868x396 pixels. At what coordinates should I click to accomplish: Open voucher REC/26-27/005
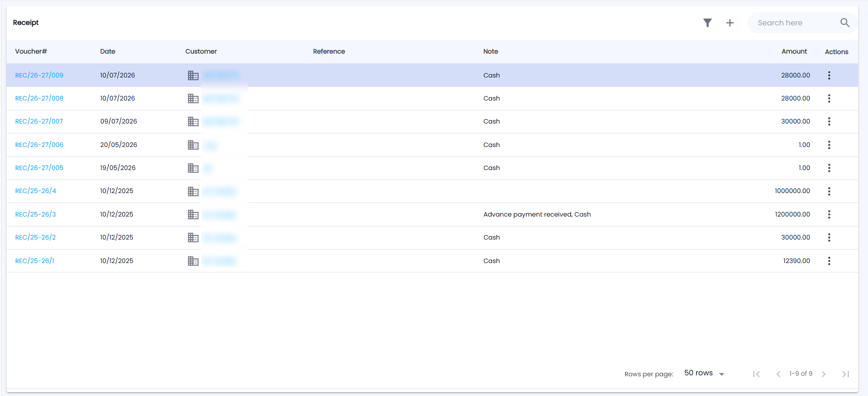pos(39,168)
